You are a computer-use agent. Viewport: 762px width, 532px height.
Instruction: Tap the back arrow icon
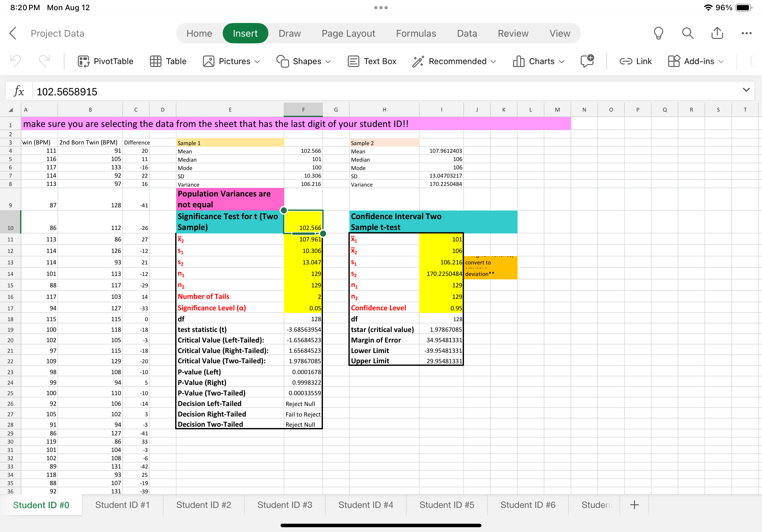click(x=13, y=33)
